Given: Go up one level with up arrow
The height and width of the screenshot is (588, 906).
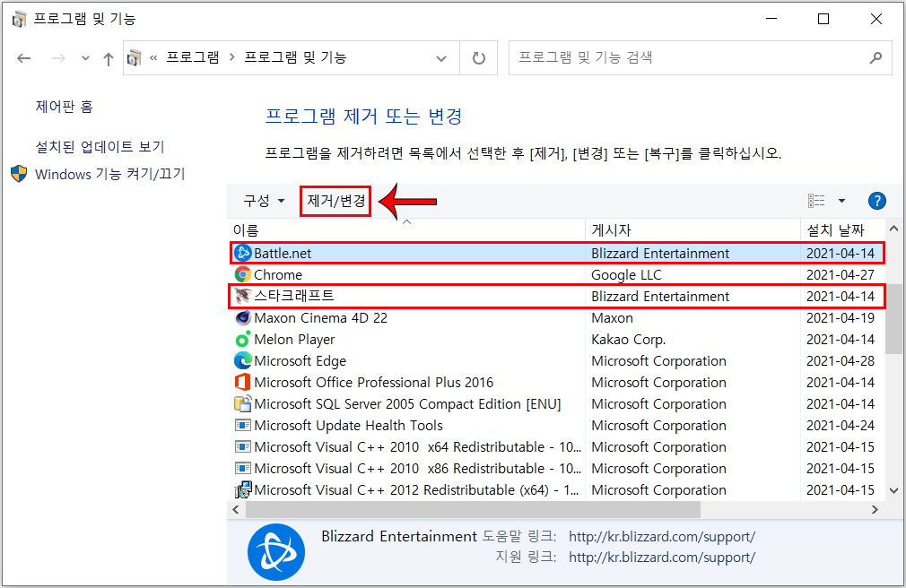Looking at the screenshot, I should click(108, 58).
